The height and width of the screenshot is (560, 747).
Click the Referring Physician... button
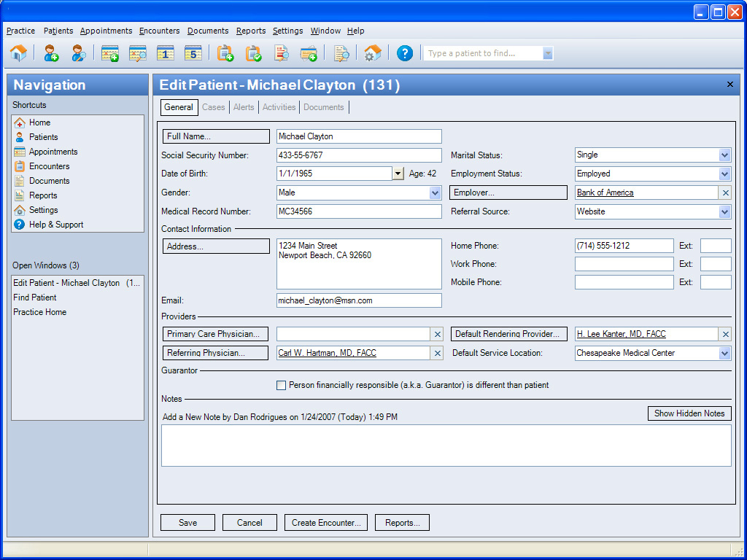point(215,353)
